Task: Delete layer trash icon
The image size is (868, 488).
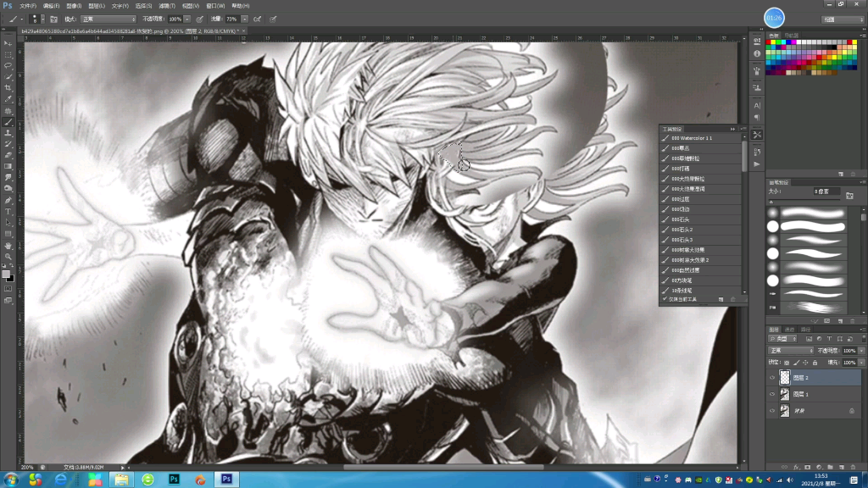Action: tap(853, 468)
